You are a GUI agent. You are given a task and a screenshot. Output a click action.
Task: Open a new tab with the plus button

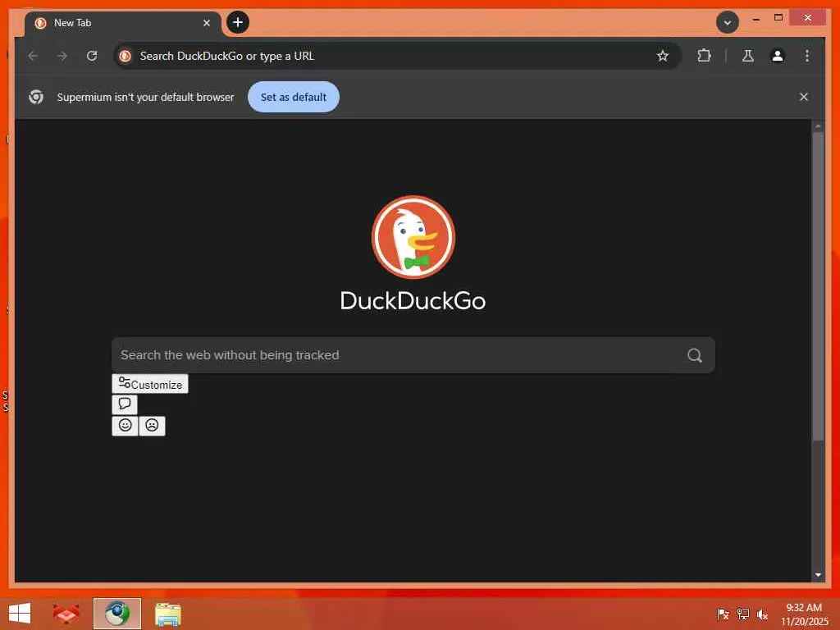(238, 22)
